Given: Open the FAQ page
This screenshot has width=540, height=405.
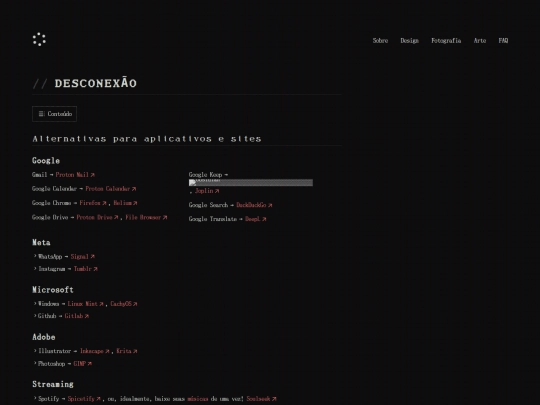Looking at the screenshot, I should [503, 41].
